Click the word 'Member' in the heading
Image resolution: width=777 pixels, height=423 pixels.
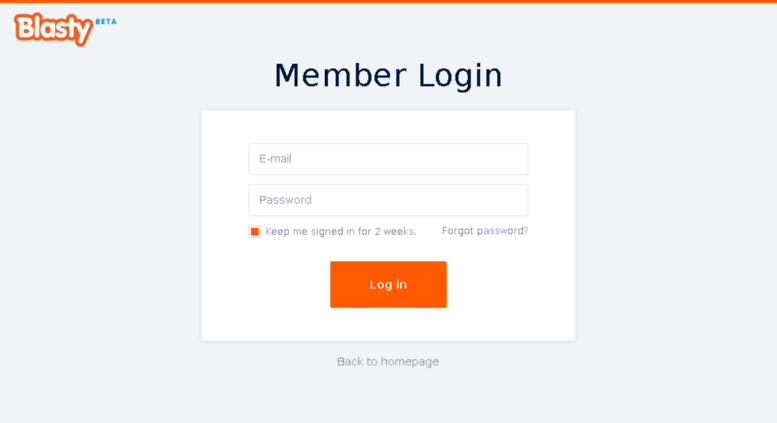(341, 75)
